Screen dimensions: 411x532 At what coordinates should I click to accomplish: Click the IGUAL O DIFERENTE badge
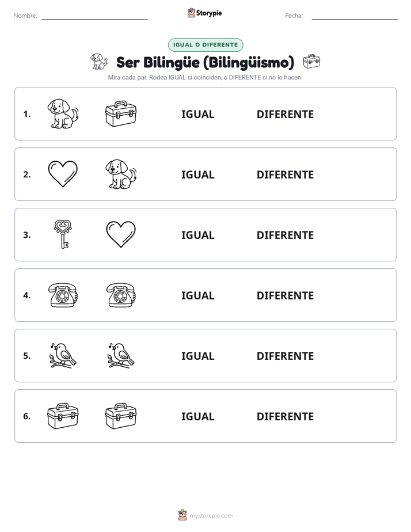point(205,45)
